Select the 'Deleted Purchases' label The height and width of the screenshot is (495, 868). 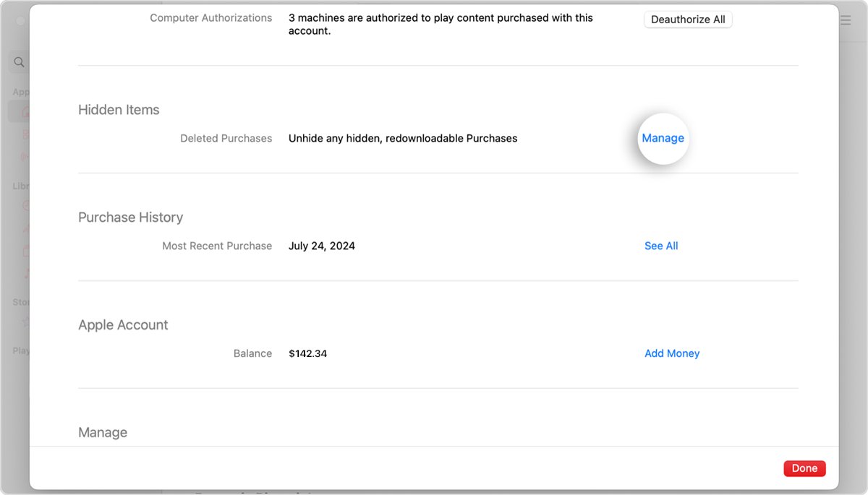(x=226, y=138)
